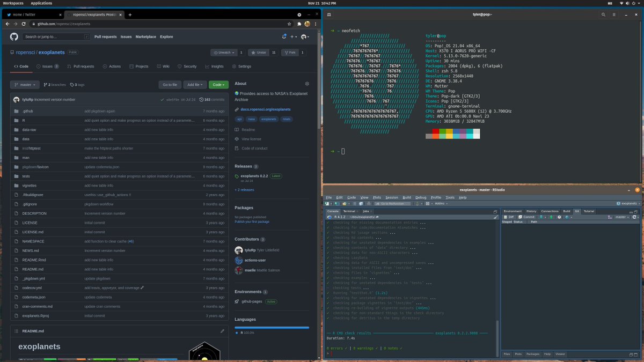The image size is (644, 362).
Task: Edit README.md with pencil icon
Action: (222, 331)
